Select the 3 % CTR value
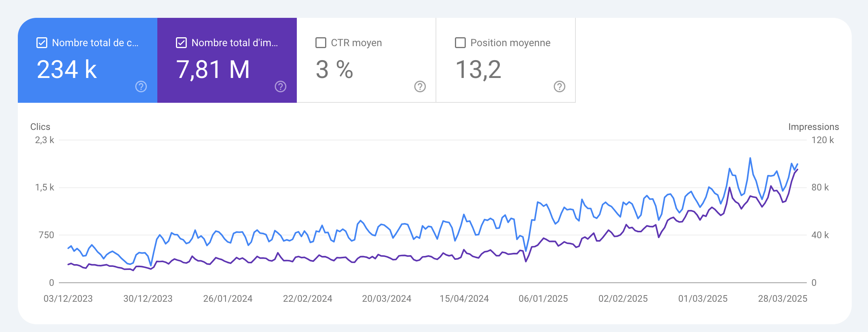The height and width of the screenshot is (332, 868). point(334,70)
